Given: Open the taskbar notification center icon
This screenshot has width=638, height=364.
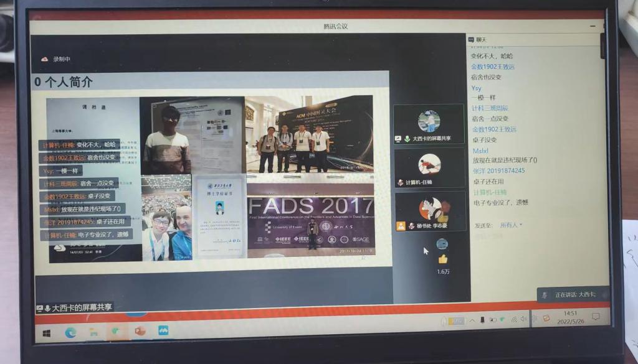Looking at the screenshot, I should tap(595, 317).
